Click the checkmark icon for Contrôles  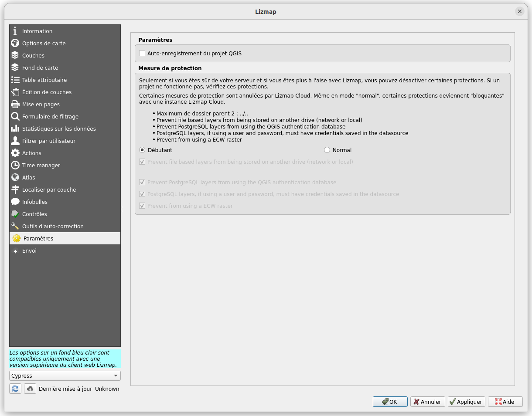(x=15, y=214)
